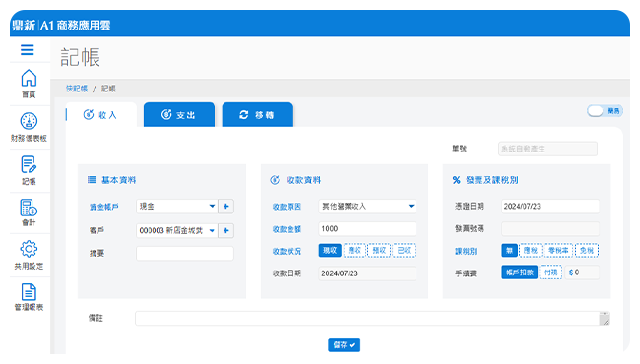640x364 pixels.
Task: Select 零稅率 tax type
Action: 558,250
